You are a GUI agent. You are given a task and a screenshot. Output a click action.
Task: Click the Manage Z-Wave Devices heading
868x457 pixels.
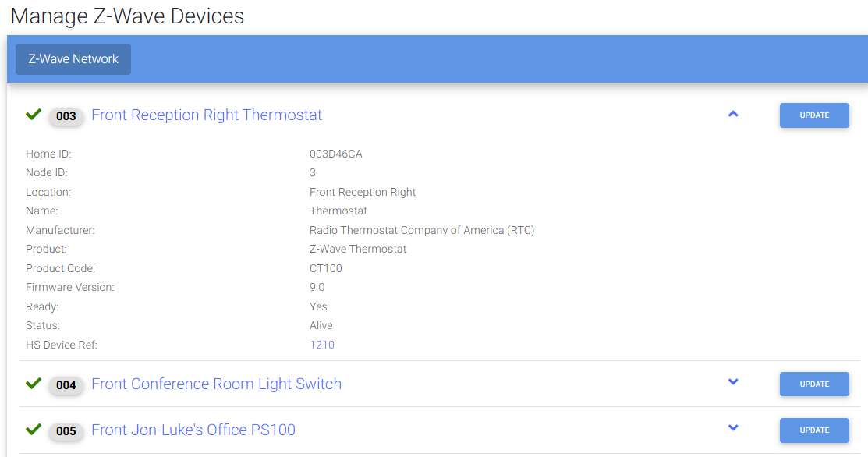(127, 16)
